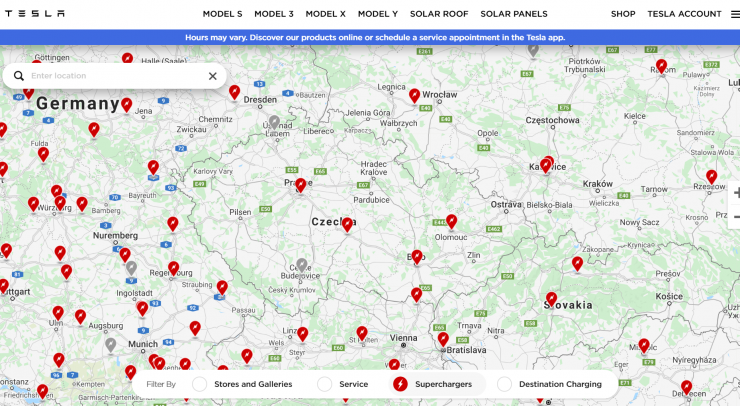Go to the Solar Roof page
The height and width of the screenshot is (406, 740).
439,14
